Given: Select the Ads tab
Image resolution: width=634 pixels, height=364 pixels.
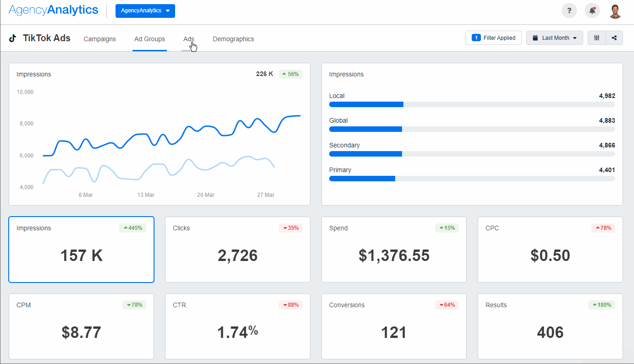Looking at the screenshot, I should point(188,39).
